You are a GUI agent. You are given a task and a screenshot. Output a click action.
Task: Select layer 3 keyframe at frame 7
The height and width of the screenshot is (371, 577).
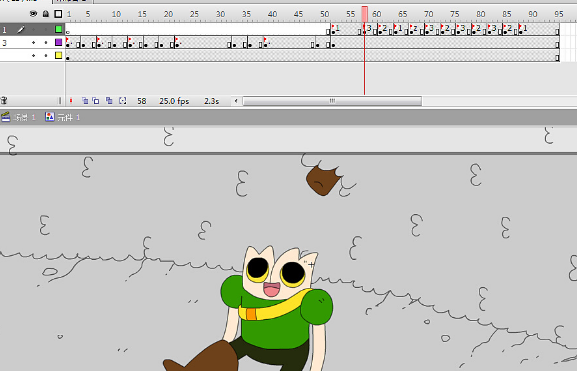coord(99,43)
